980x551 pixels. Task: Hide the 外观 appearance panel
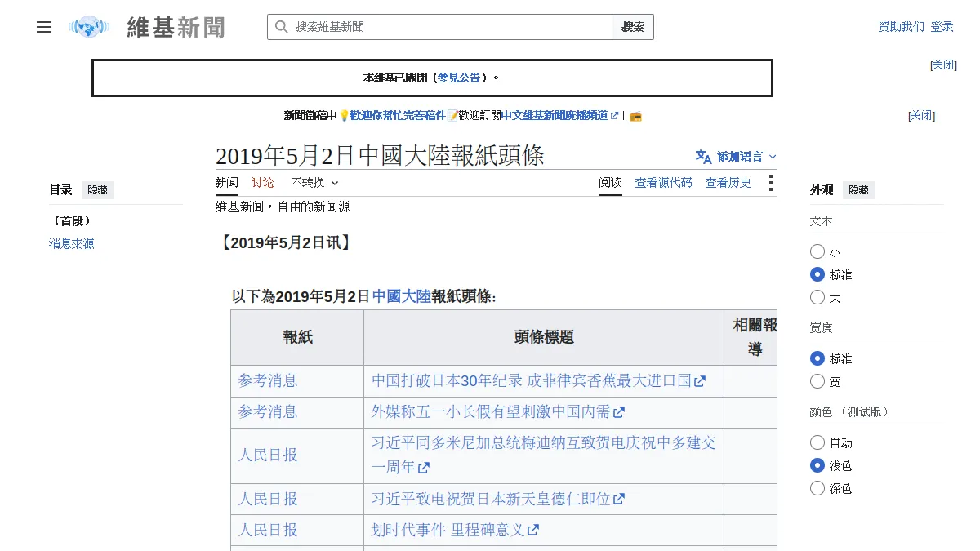click(x=859, y=190)
